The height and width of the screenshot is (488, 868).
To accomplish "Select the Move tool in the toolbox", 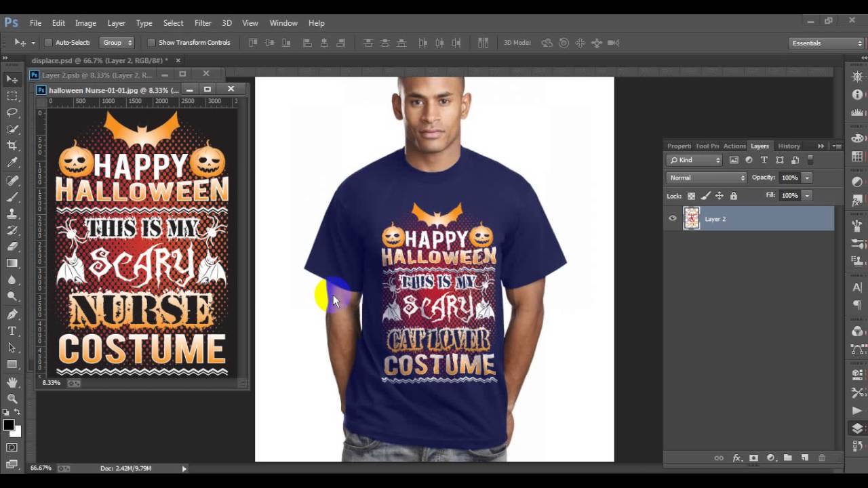I will tap(12, 79).
